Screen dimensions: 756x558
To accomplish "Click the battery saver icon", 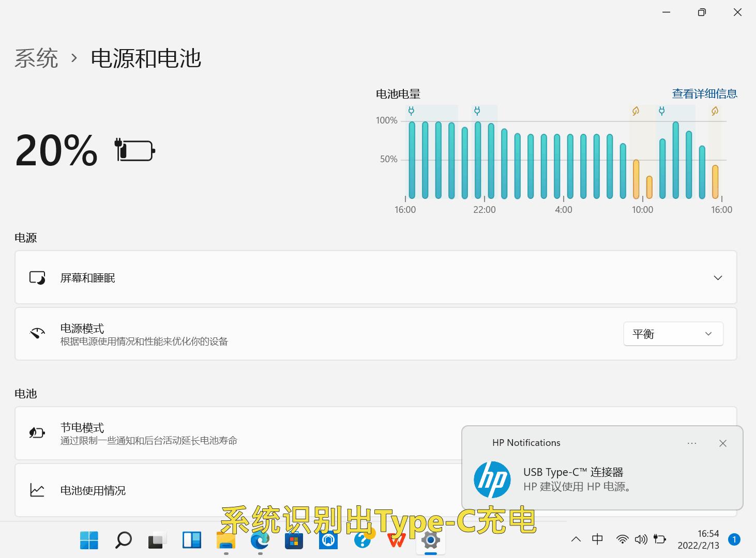I will [x=37, y=433].
